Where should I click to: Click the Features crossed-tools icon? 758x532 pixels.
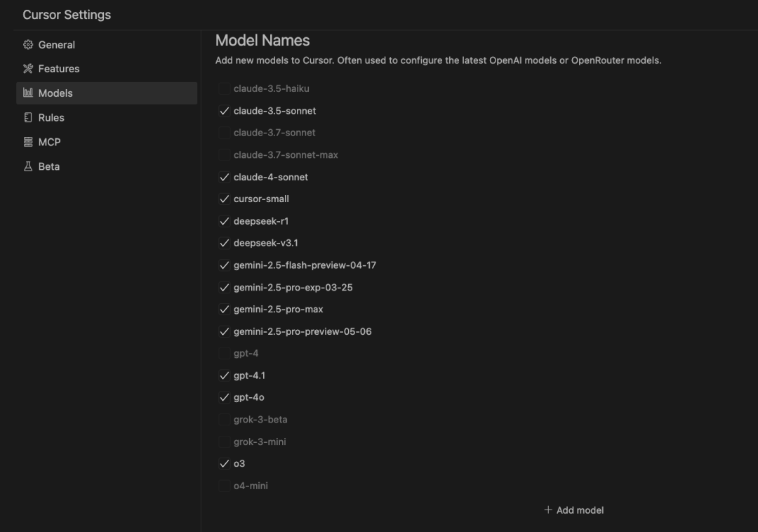(x=28, y=69)
